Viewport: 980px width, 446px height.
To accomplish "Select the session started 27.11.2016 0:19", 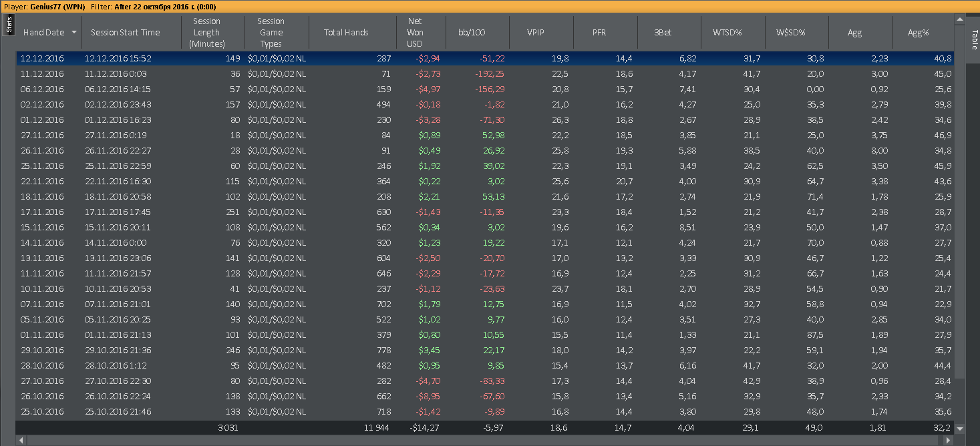I will click(485, 136).
